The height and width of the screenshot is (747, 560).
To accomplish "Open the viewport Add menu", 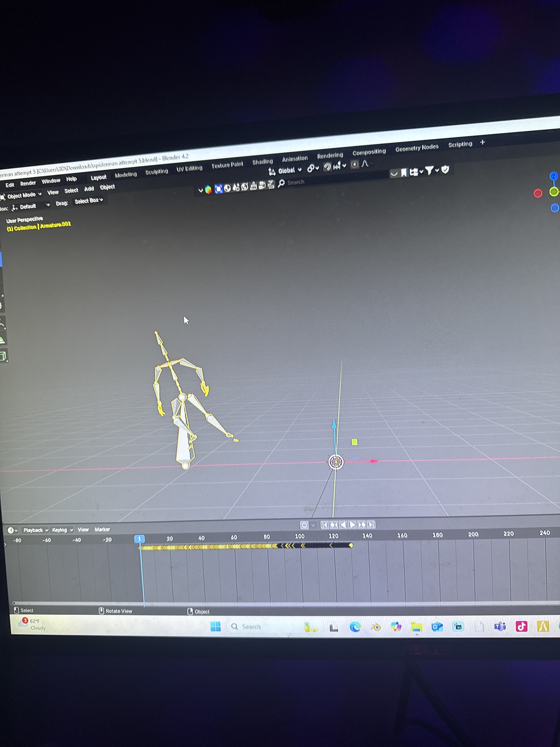I will (89, 189).
